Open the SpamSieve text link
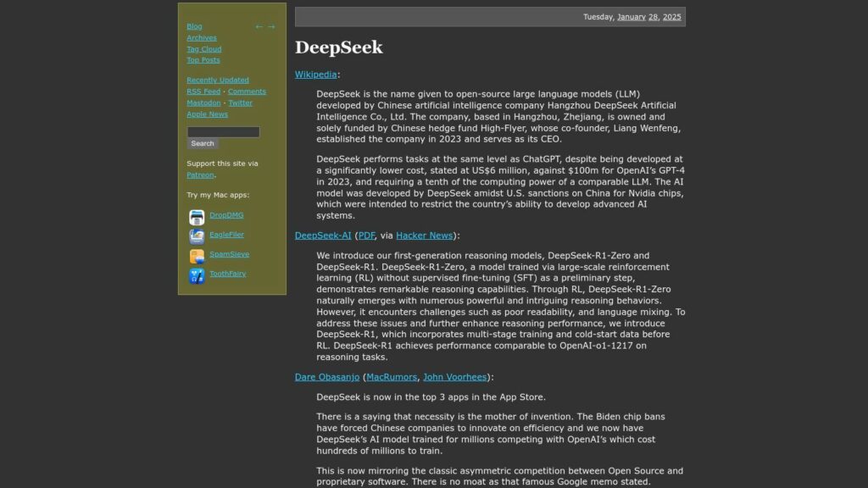Image resolution: width=868 pixels, height=488 pixels. 229,254
